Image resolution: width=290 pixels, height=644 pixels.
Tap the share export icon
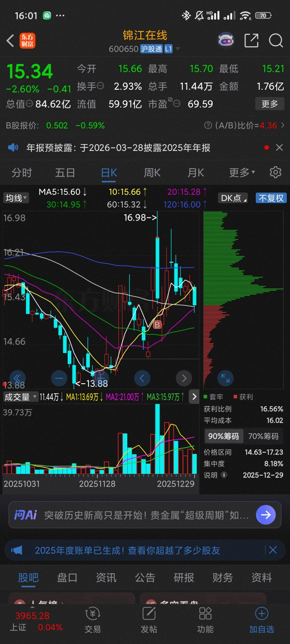point(251,40)
